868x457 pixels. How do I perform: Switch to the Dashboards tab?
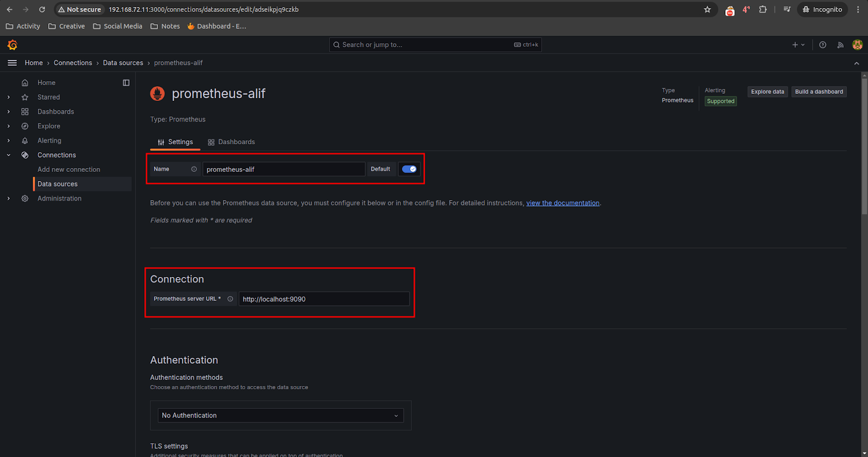tap(231, 142)
